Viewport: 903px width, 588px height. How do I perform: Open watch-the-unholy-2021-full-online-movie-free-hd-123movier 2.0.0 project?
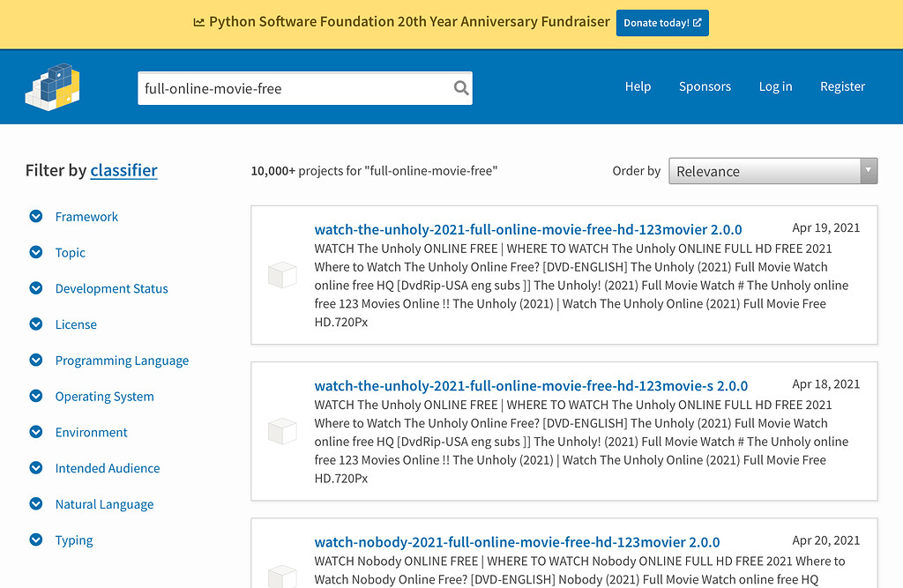pos(528,229)
